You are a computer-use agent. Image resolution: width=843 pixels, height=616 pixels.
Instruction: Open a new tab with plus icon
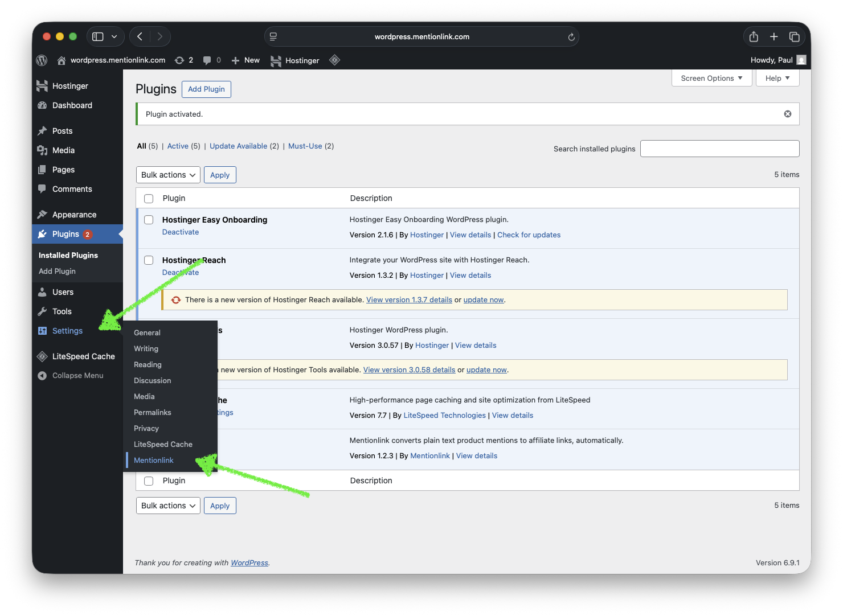click(774, 36)
